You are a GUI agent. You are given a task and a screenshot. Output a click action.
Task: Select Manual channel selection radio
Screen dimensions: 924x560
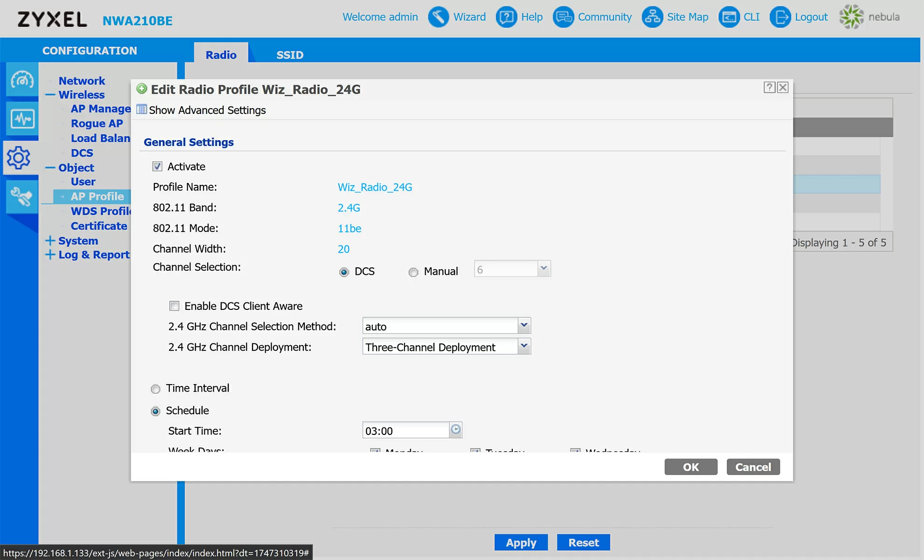413,272
